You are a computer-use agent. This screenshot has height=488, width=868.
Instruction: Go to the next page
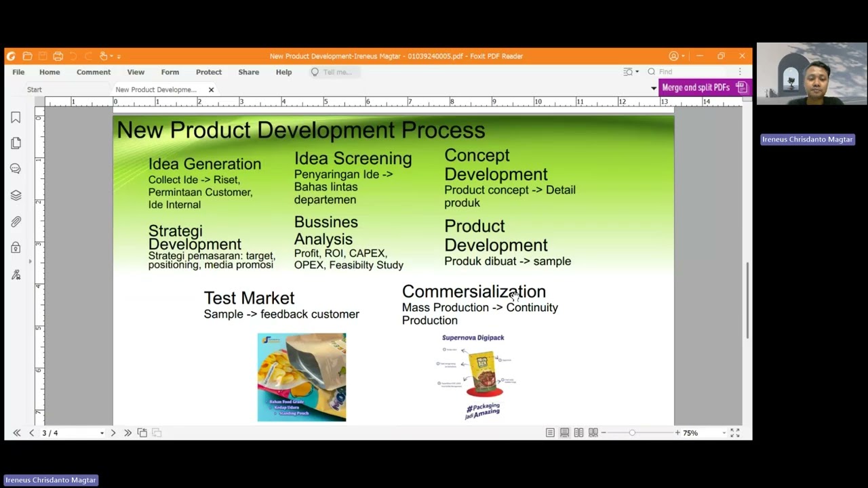click(x=113, y=433)
